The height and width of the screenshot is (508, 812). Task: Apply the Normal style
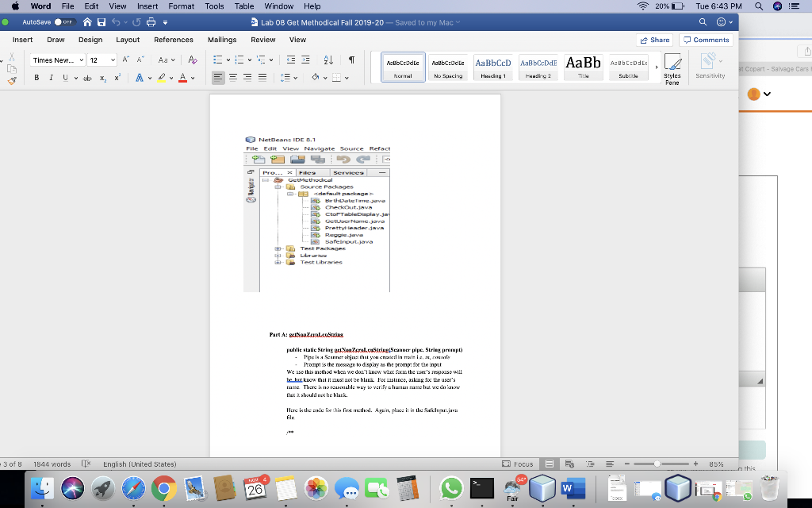click(x=403, y=67)
